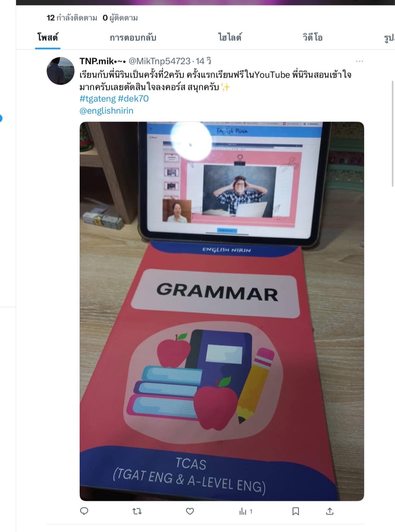Switch to the การตอบกลับ tab
Screen dimensions: 395x532
133,38
